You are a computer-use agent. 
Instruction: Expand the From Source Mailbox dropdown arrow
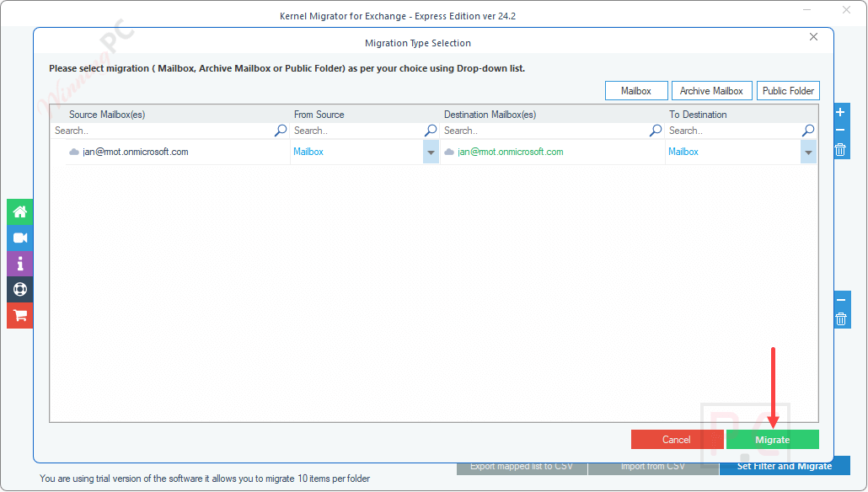431,152
